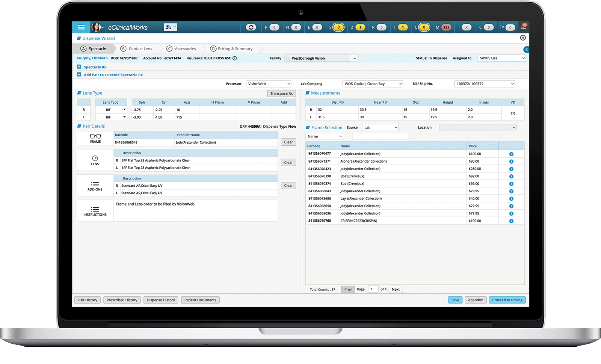Show info for CRISPIN C2523 frame

(x=511, y=221)
